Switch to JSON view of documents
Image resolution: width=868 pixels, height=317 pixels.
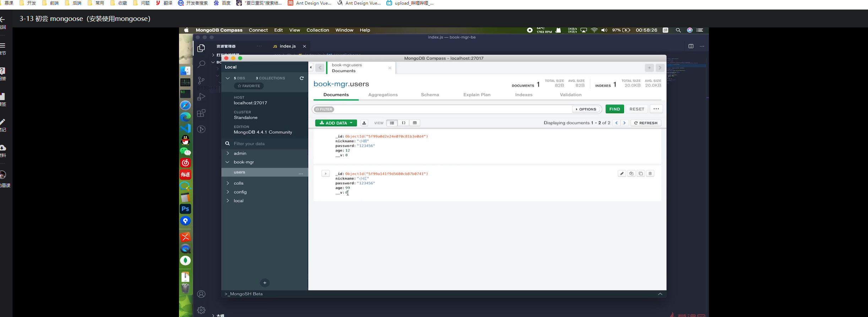(403, 123)
